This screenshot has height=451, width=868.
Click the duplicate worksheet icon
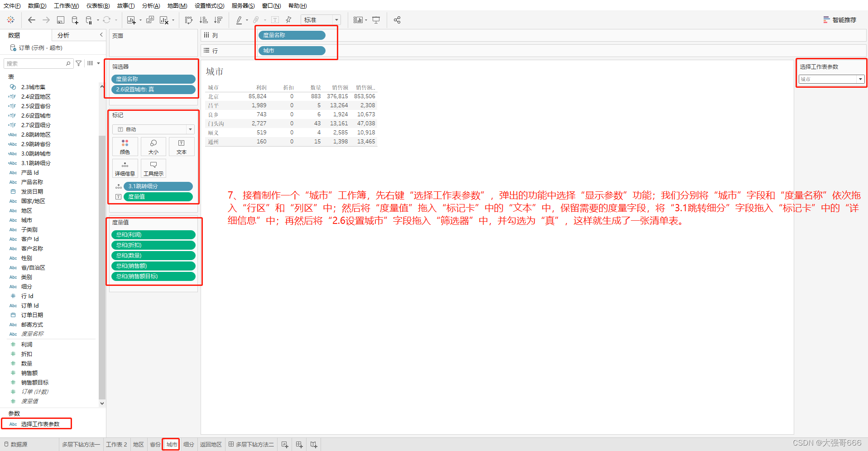point(150,20)
